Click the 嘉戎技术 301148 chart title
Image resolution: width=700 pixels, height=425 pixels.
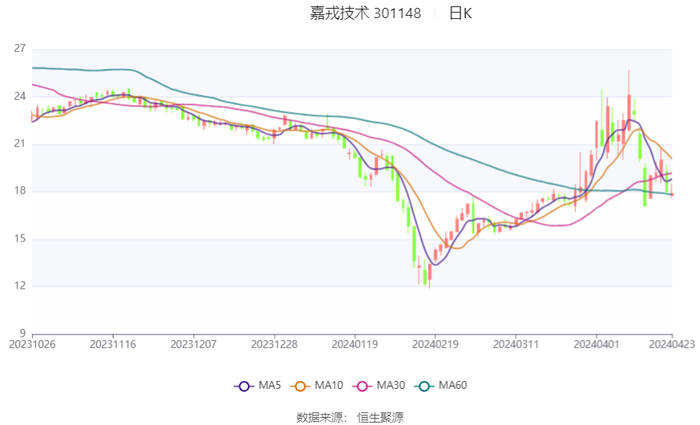point(366,14)
